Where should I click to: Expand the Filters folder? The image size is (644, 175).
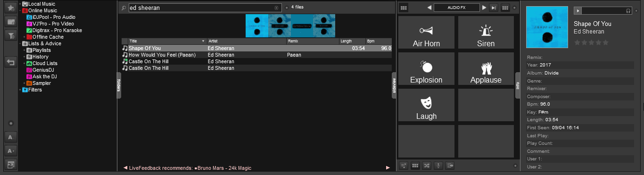tap(20, 90)
